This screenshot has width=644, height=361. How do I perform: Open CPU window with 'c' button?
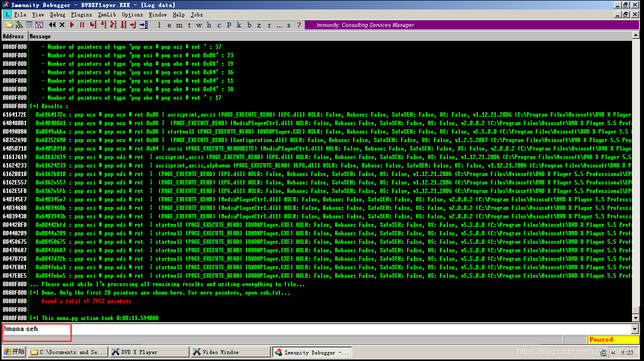click(219, 25)
